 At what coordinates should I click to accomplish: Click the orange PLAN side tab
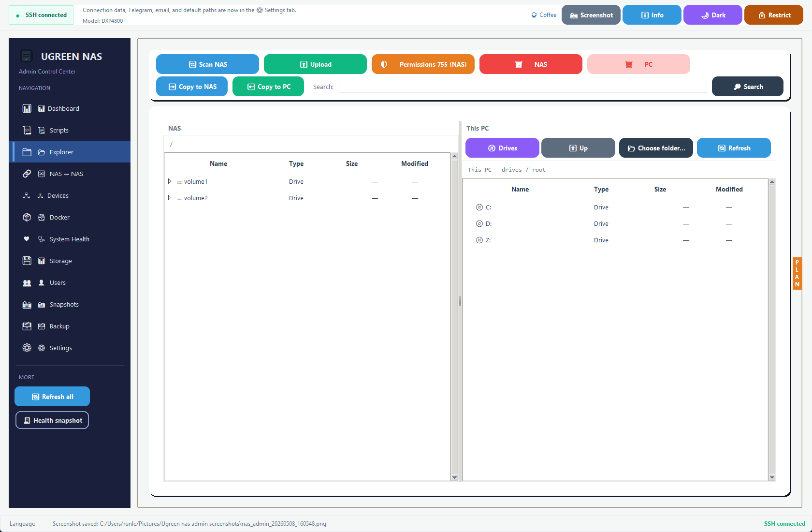797,273
